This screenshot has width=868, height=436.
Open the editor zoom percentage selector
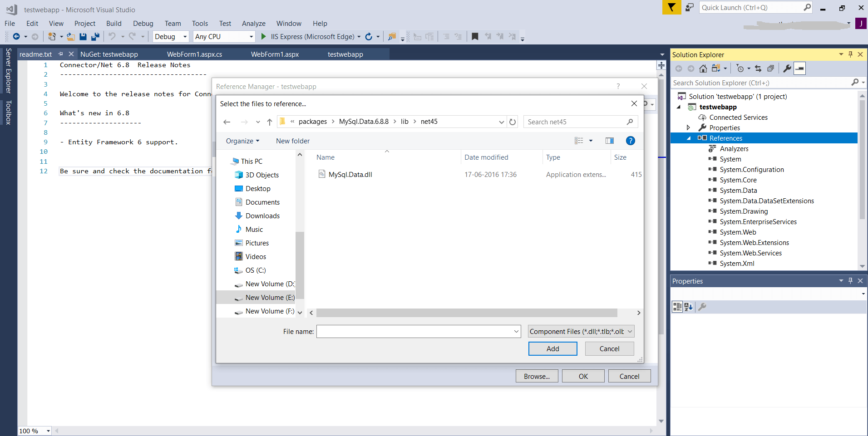coord(47,431)
